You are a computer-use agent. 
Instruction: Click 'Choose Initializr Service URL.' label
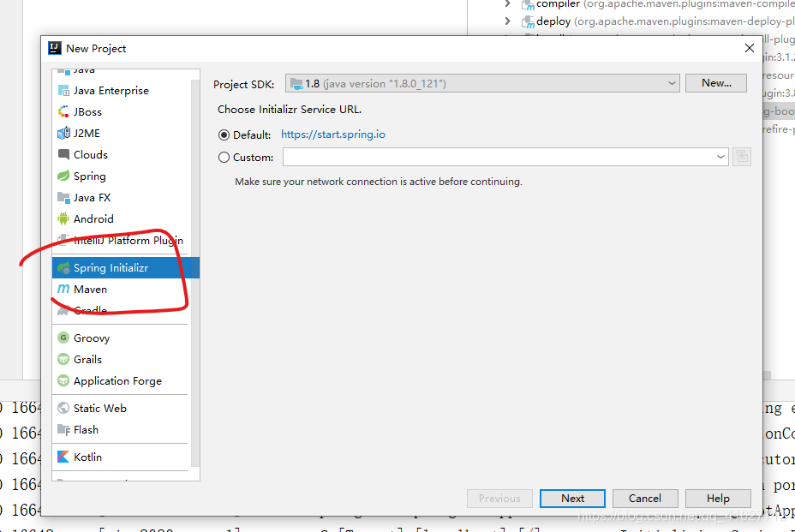pos(290,110)
